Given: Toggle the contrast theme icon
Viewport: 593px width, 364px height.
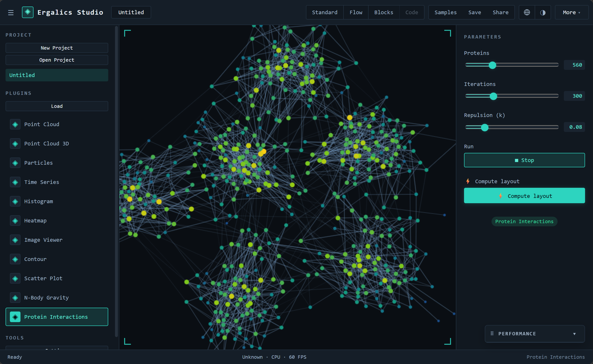Looking at the screenshot, I should 543,12.
